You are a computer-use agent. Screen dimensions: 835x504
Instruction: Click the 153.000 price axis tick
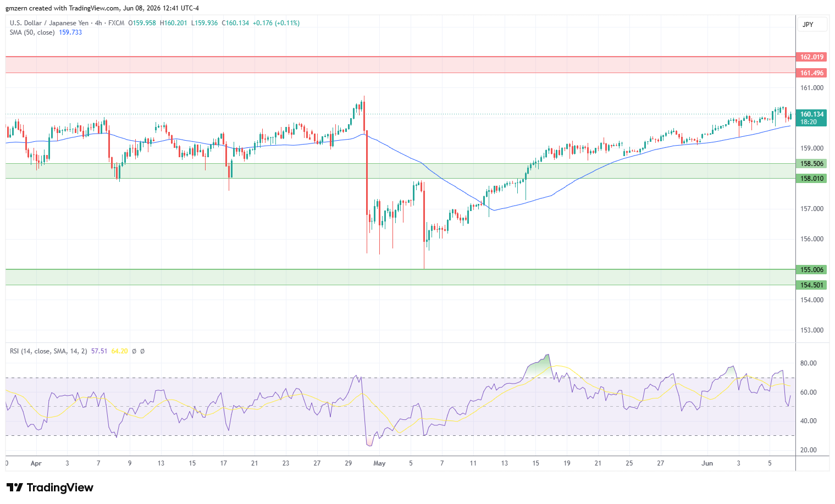(x=812, y=330)
